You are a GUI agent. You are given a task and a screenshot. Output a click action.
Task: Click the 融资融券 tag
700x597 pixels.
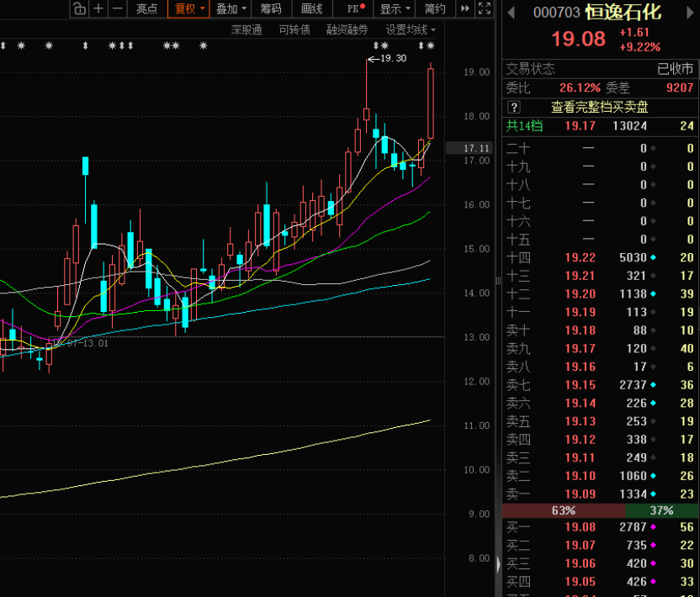347,30
